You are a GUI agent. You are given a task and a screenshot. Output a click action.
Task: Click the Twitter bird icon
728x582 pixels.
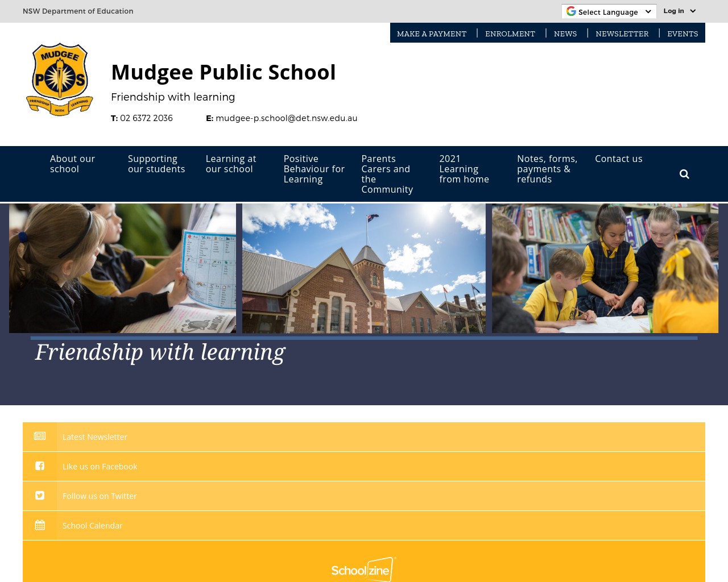coord(40,495)
